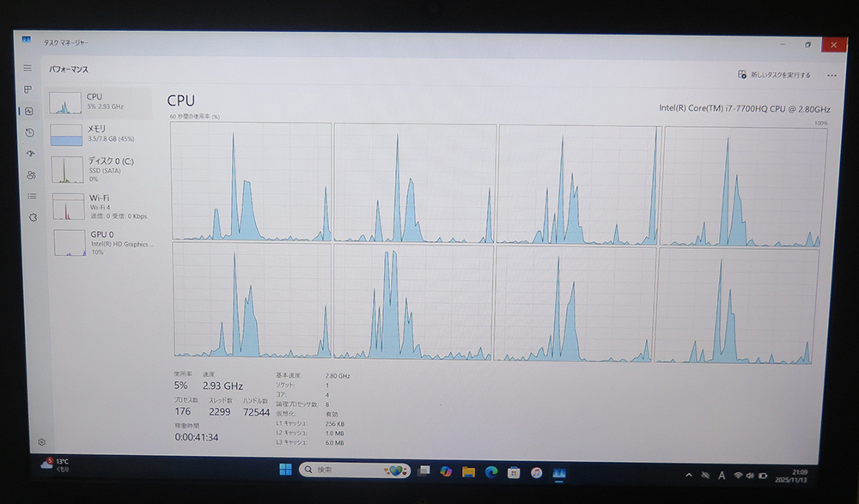The height and width of the screenshot is (504, 859).
Task: Click the L3 cache value 6.0 MB
Action: click(335, 443)
